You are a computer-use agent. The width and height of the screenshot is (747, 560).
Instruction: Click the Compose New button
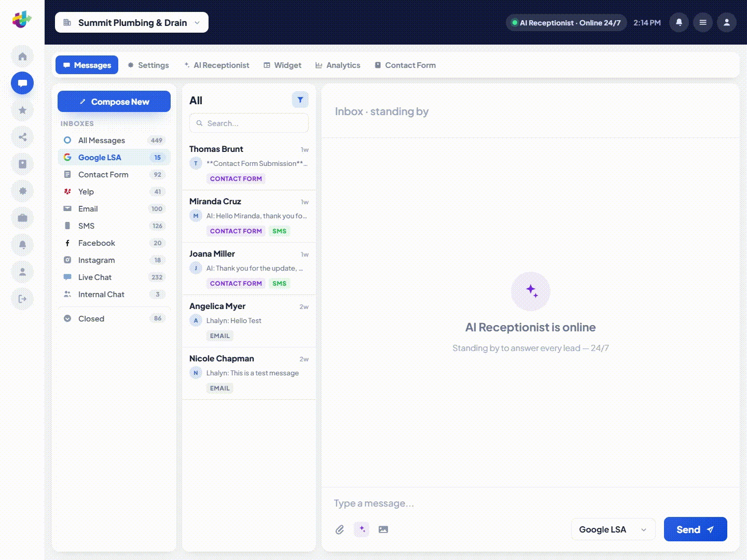(x=114, y=101)
